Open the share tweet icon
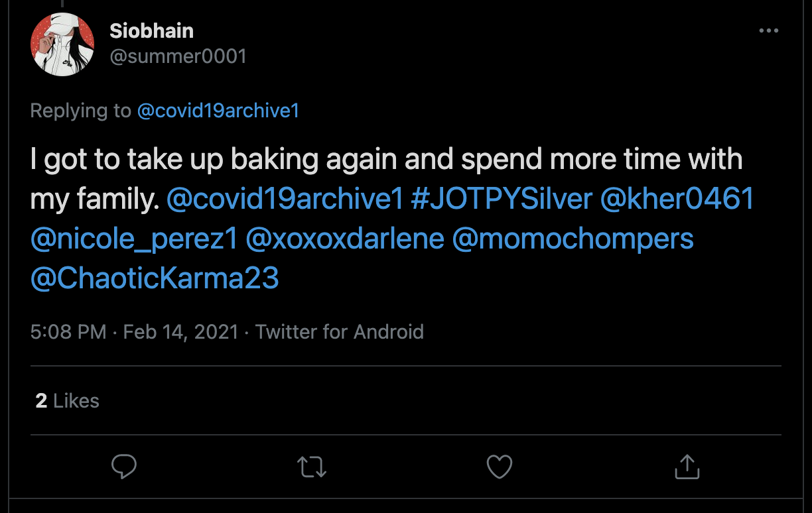Image resolution: width=812 pixels, height=513 pixels. click(687, 467)
